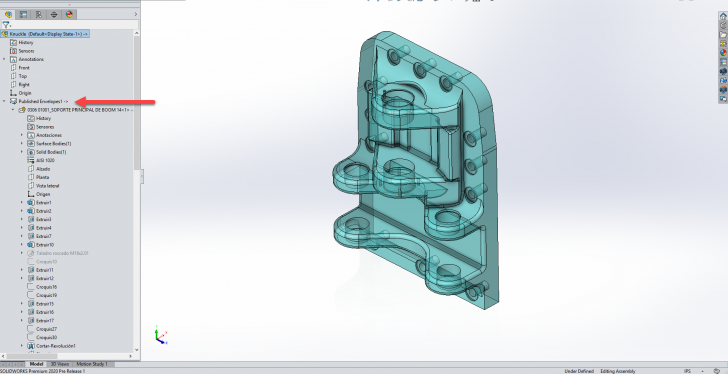Expand the Solid Bodies(1) folder

coord(22,152)
